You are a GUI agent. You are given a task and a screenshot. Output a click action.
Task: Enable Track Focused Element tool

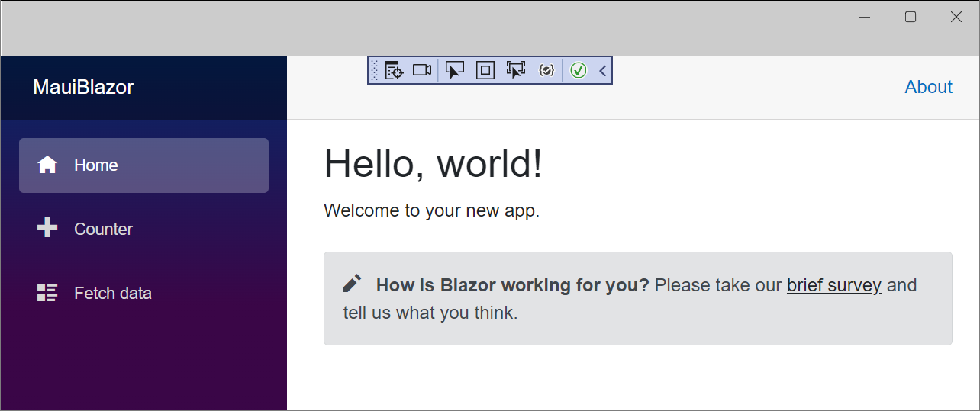click(516, 71)
